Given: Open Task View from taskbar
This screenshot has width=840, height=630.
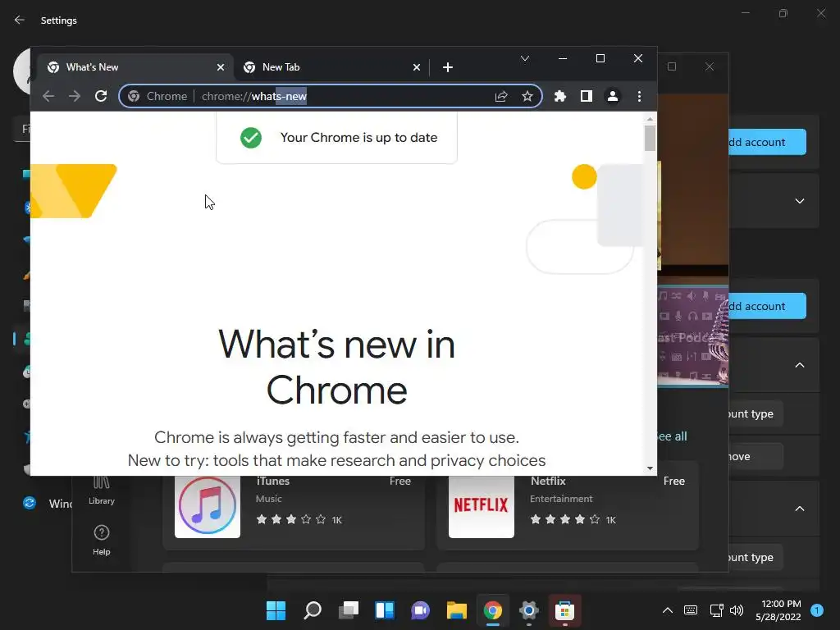Looking at the screenshot, I should [349, 610].
